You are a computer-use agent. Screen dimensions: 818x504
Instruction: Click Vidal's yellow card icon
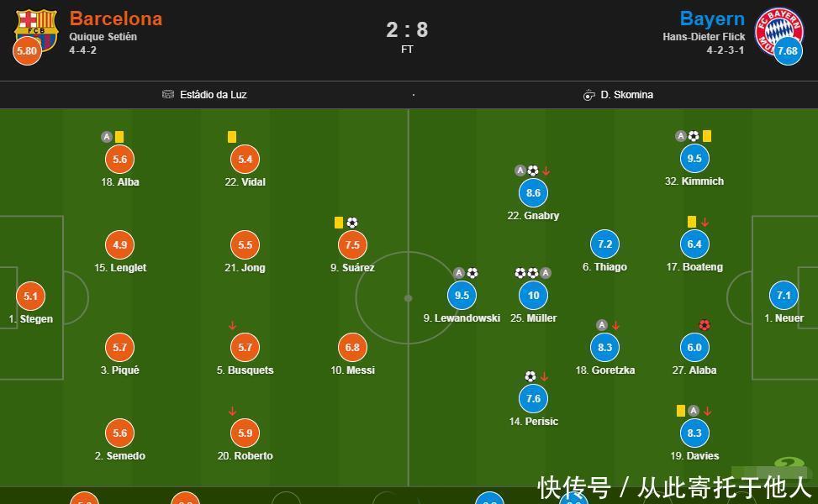(x=231, y=137)
